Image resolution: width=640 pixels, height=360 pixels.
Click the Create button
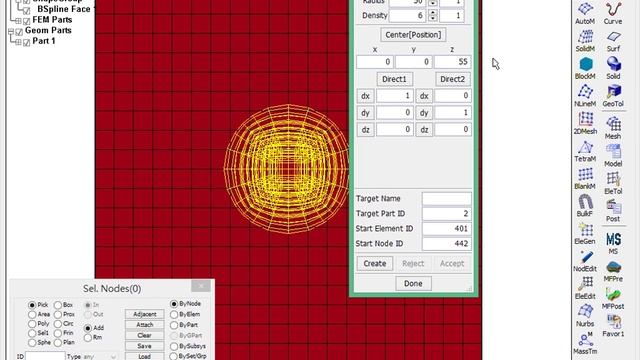(375, 263)
